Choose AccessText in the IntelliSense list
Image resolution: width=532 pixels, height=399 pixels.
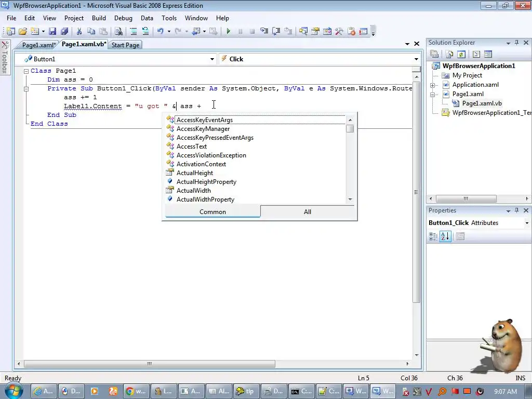click(x=192, y=146)
